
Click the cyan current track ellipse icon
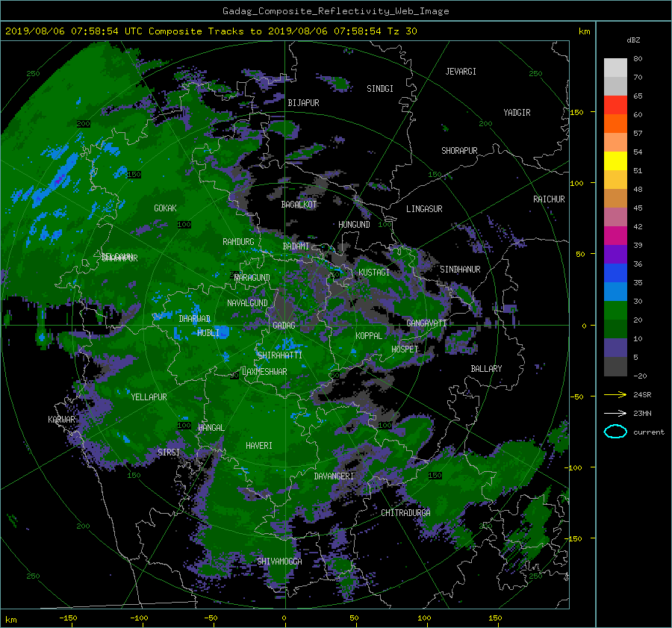click(x=615, y=432)
